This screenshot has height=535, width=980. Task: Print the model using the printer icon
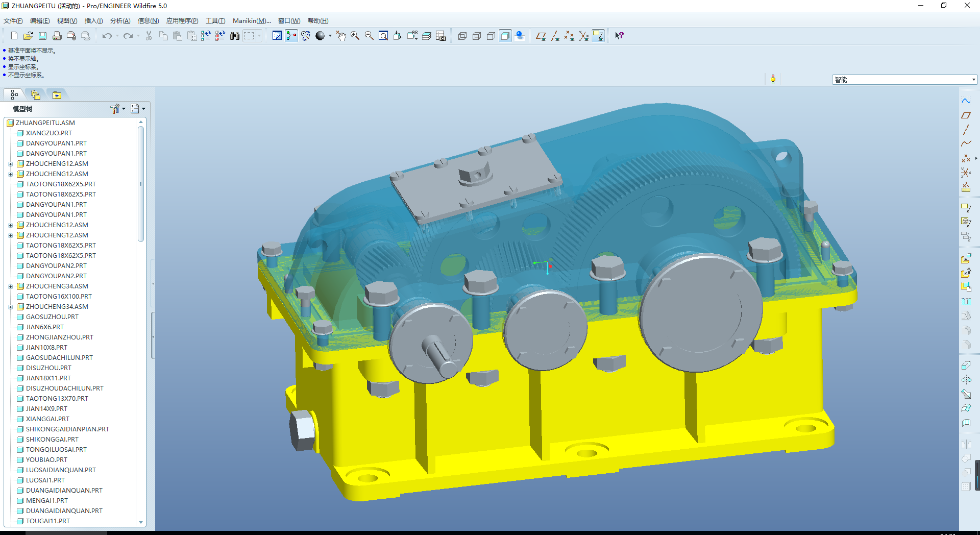pos(57,36)
